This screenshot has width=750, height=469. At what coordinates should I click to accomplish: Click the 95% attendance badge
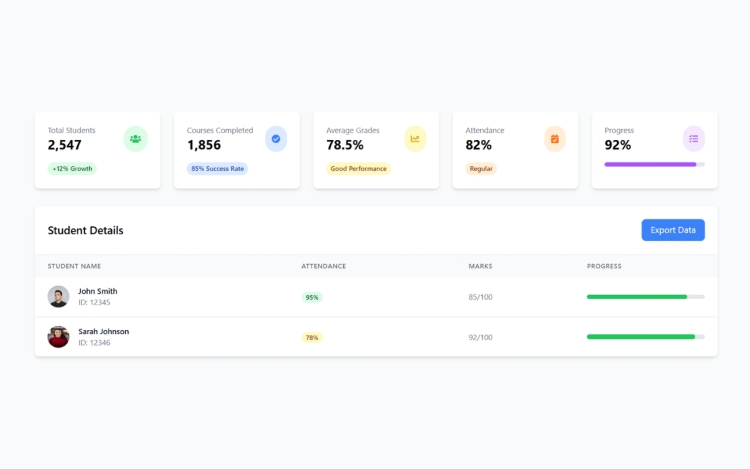312,297
